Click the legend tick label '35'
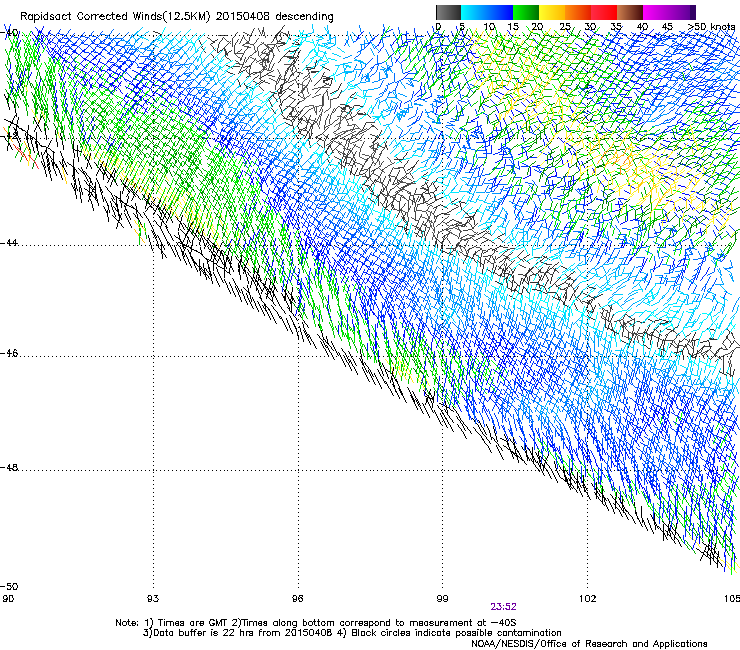This screenshot has height=650, width=740. point(616,27)
